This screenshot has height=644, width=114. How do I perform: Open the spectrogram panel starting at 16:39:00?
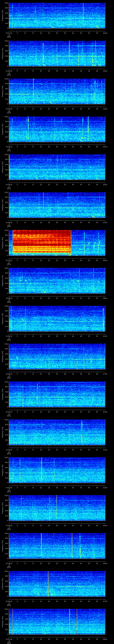[x=57, y=318]
